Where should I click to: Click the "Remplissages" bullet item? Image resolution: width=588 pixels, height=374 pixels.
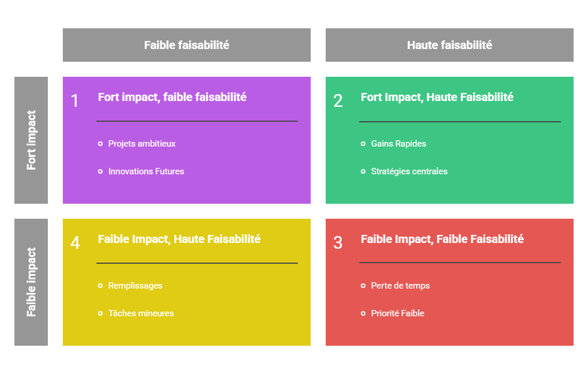point(135,286)
